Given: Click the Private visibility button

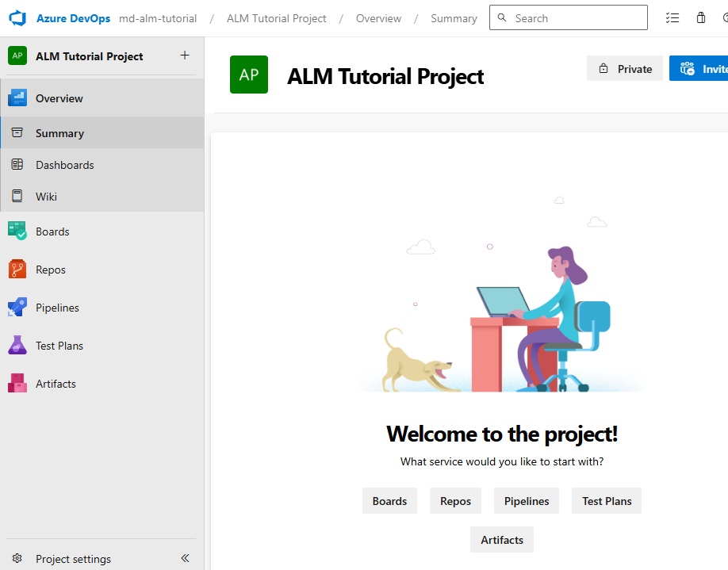Looking at the screenshot, I should coord(624,68).
